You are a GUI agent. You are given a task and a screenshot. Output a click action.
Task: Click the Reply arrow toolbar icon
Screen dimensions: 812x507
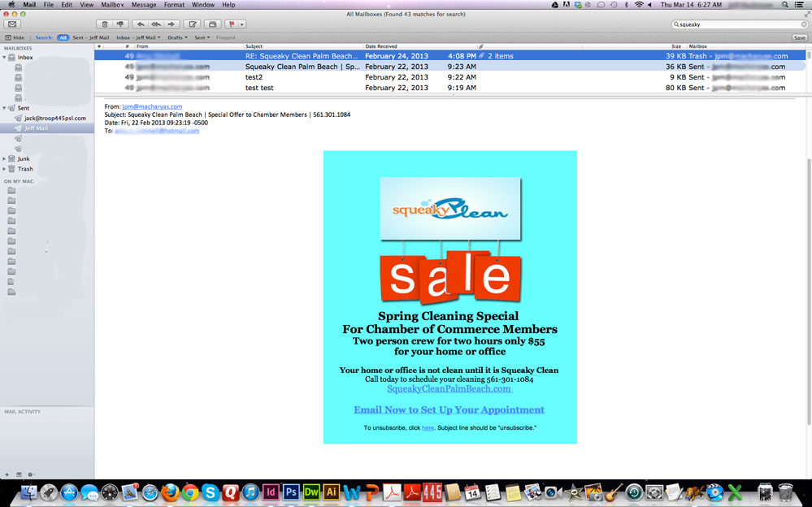(141, 24)
